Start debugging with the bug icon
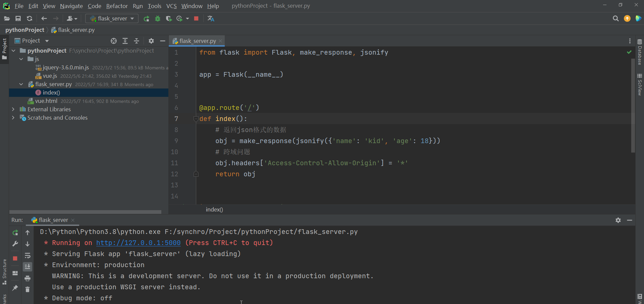The width and height of the screenshot is (644, 304). (158, 18)
